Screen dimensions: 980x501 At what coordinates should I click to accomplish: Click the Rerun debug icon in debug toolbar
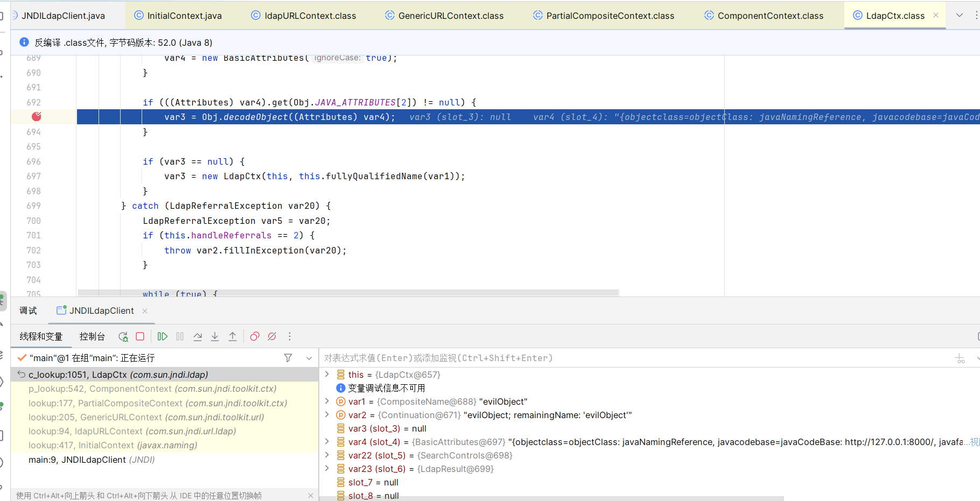tap(123, 336)
